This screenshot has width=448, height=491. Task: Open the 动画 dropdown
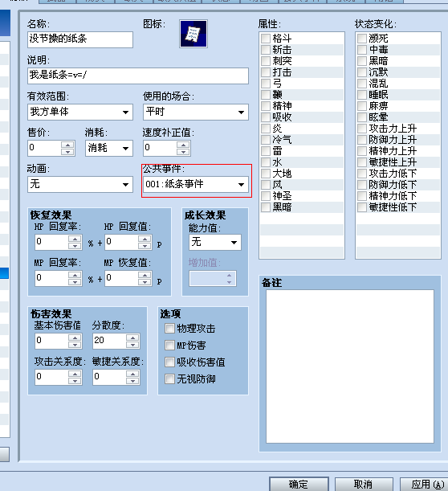(x=80, y=184)
